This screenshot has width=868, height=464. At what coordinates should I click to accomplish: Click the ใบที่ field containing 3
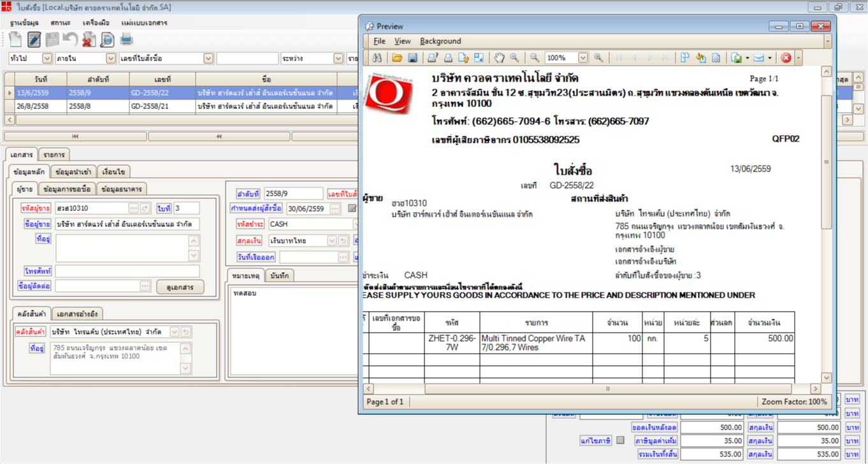(x=187, y=208)
